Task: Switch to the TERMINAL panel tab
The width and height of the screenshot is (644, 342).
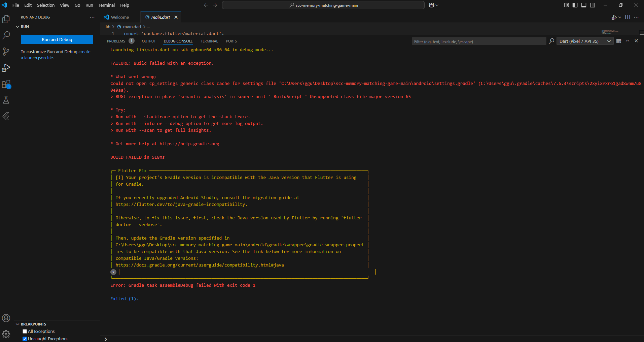Action: (209, 41)
